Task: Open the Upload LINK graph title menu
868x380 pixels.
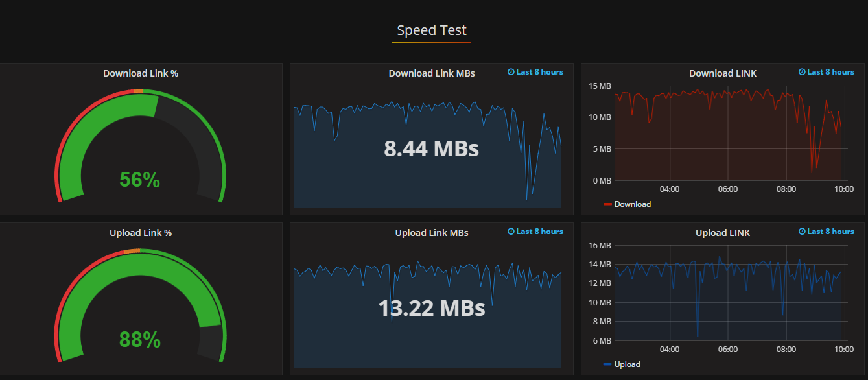Action: (x=723, y=233)
